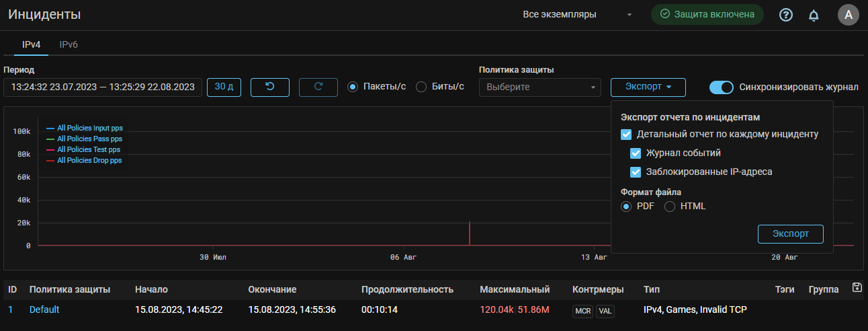Click the MCR countermeasure badge
Viewport: 868px width, 331px height.
[x=582, y=311]
